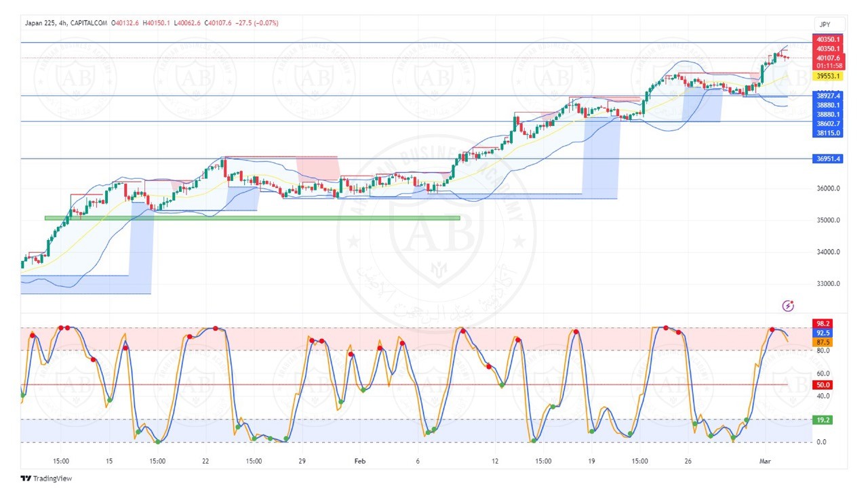Click the -27.5 (-0.07%) change value

256,23
